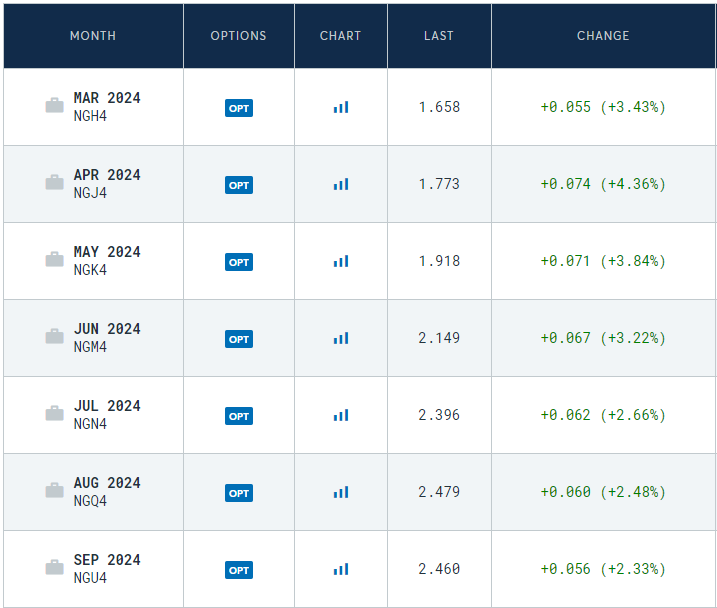Open options with MAR 2024 OPT button
Screen dimensions: 717x608
pyautogui.click(x=239, y=108)
